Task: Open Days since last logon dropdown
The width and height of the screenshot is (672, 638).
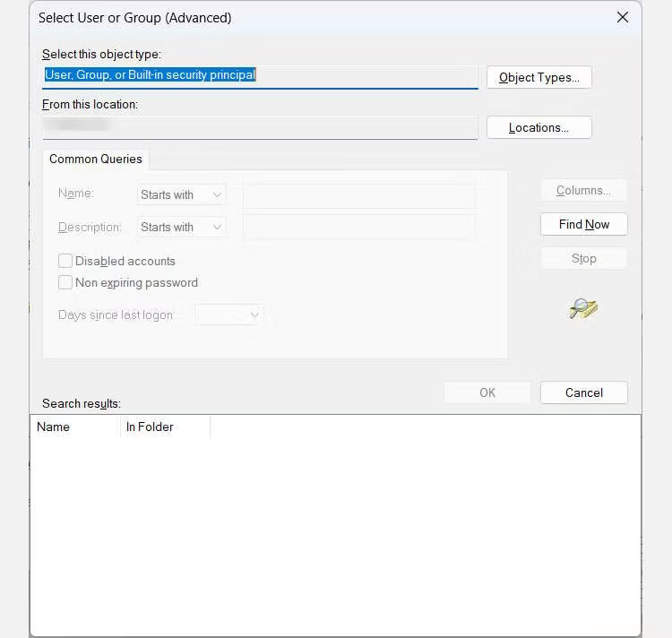Action: pyautogui.click(x=229, y=315)
